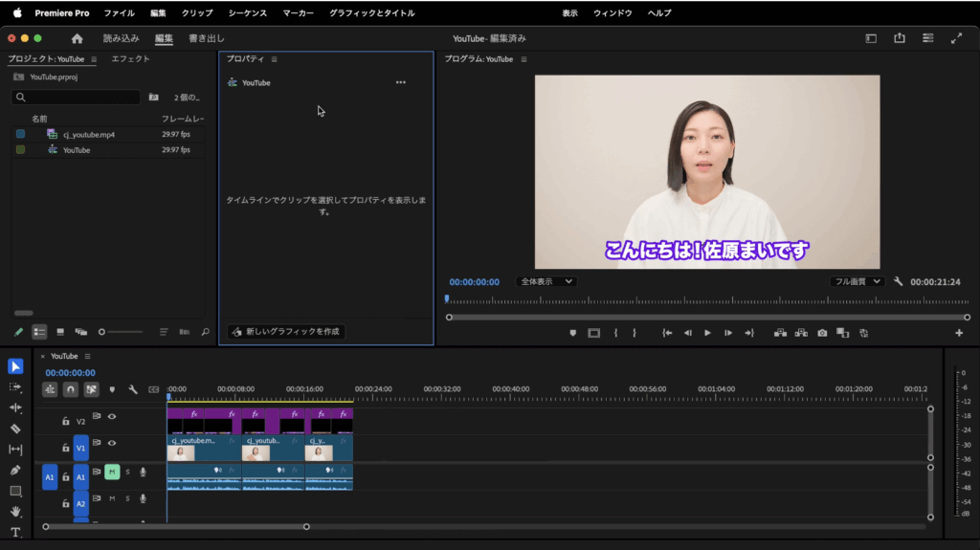Unmute track A1 with M button
This screenshot has width=980, height=550.
[112, 472]
